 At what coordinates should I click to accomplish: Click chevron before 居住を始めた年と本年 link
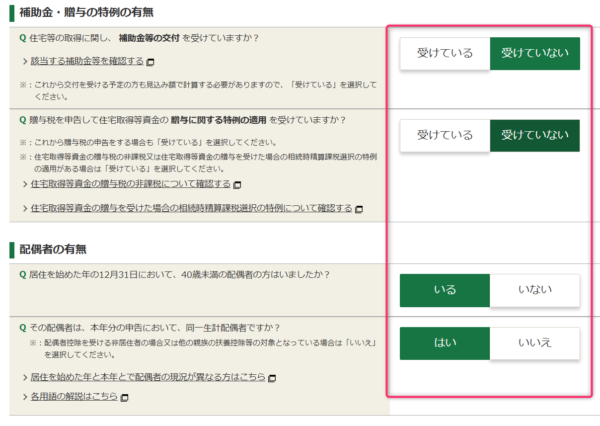pyautogui.click(x=24, y=378)
